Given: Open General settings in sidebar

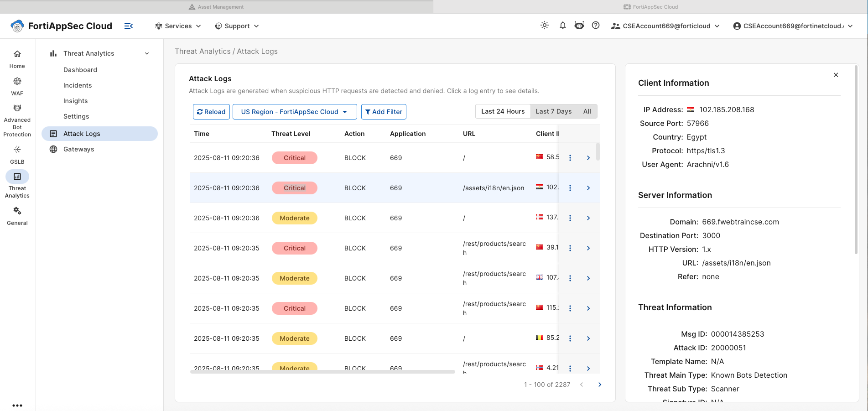Looking at the screenshot, I should pyautogui.click(x=17, y=216).
